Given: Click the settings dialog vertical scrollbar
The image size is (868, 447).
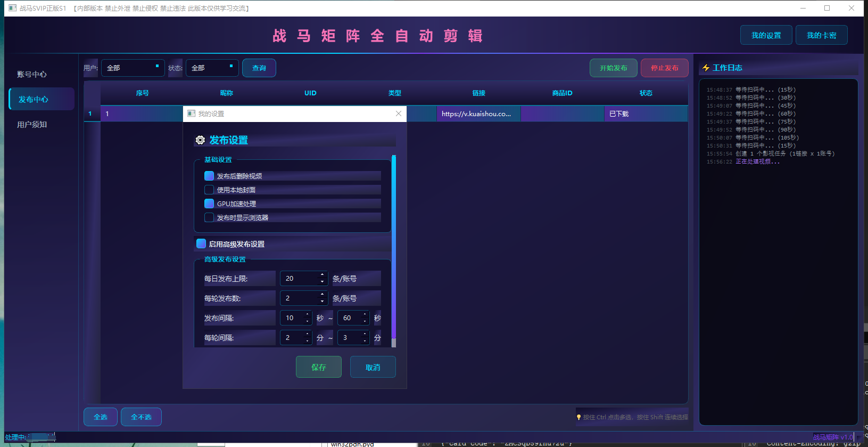Looking at the screenshot, I should [394, 250].
